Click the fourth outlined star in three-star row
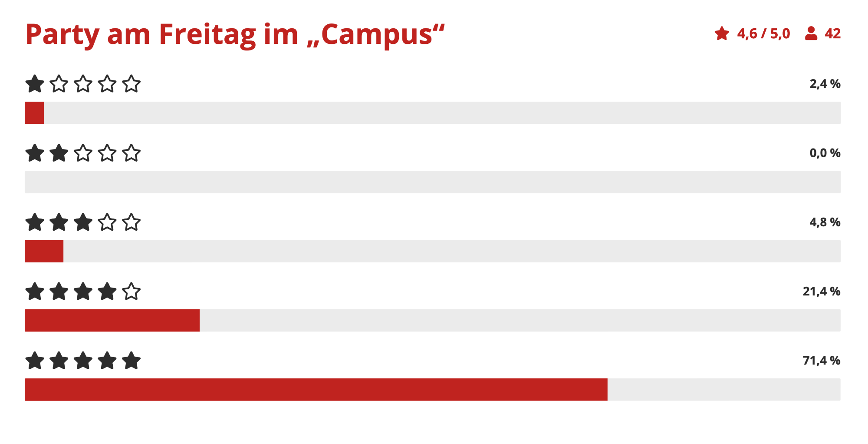Screen dimensions: 868x444 107,222
